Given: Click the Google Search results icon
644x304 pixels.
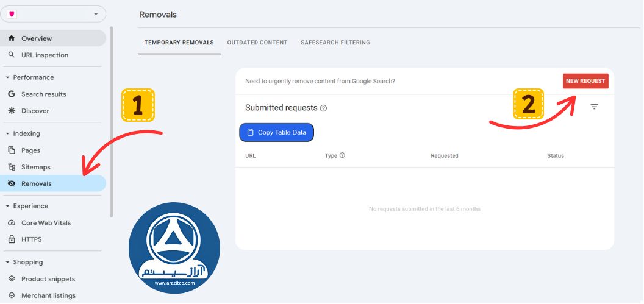Looking at the screenshot, I should 11,94.
